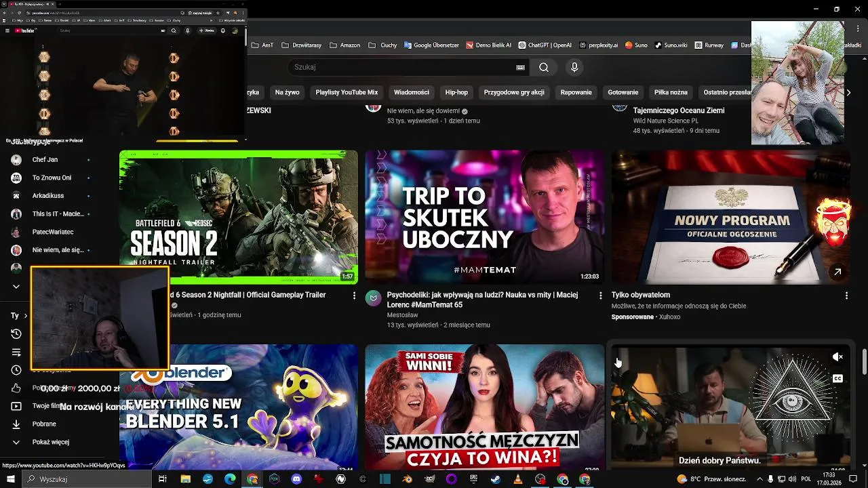Open Google Übersetzer bookmark

point(432,45)
